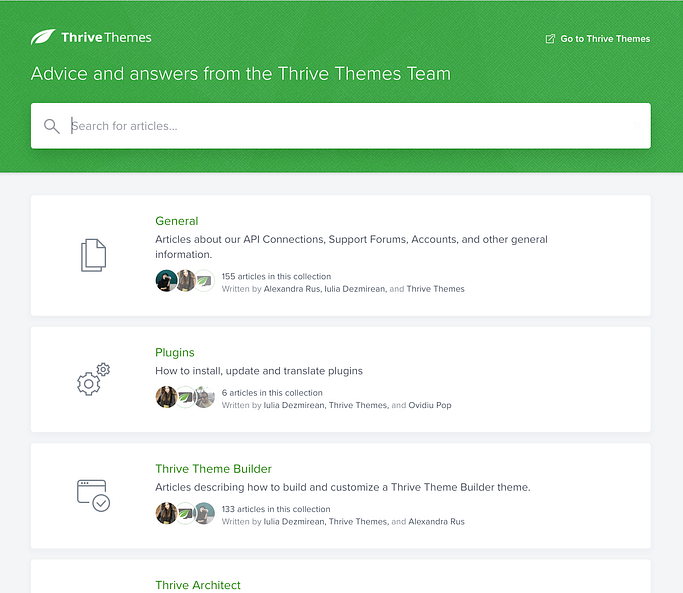The height and width of the screenshot is (593, 683).
Task: Open the General collection
Action: pyautogui.click(x=176, y=221)
